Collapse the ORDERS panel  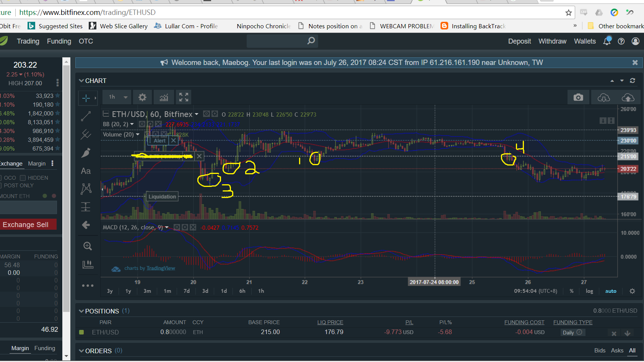(x=81, y=351)
